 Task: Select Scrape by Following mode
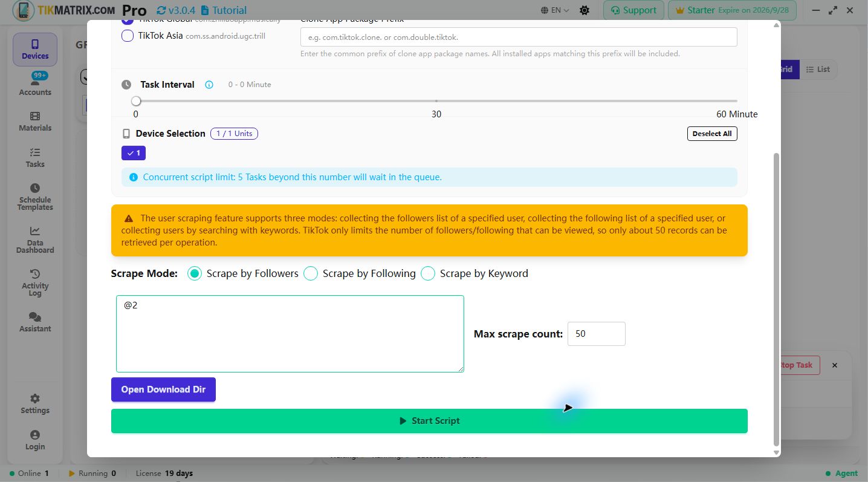311,273
